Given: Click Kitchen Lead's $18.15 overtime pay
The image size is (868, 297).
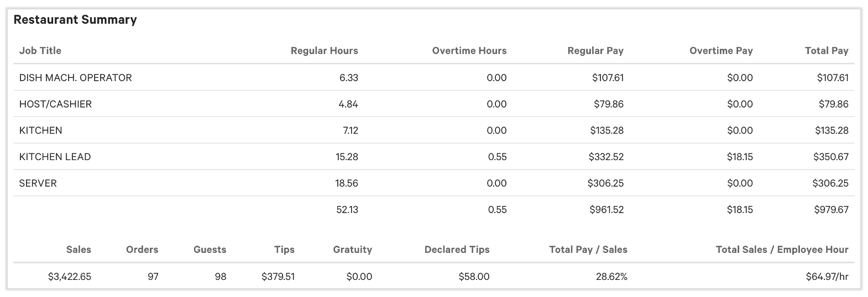Looking at the screenshot, I should tap(740, 157).
